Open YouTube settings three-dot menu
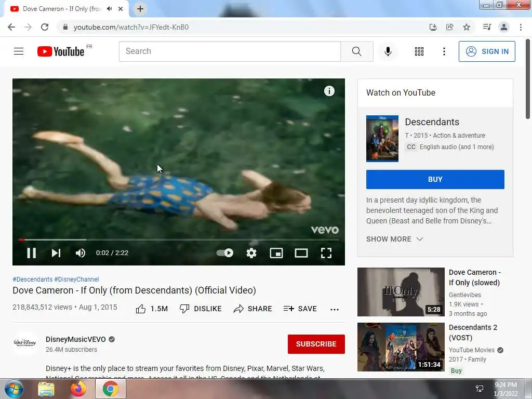This screenshot has height=399, width=532. (x=444, y=51)
